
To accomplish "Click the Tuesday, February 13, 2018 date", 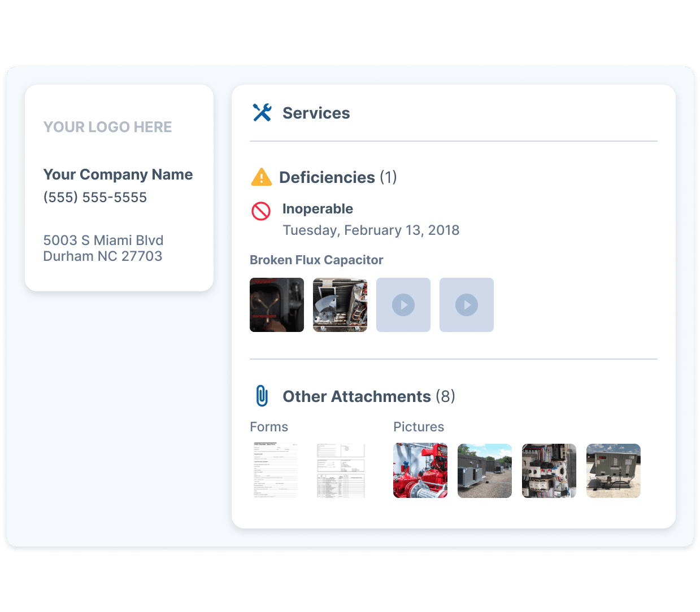I will click(x=371, y=230).
